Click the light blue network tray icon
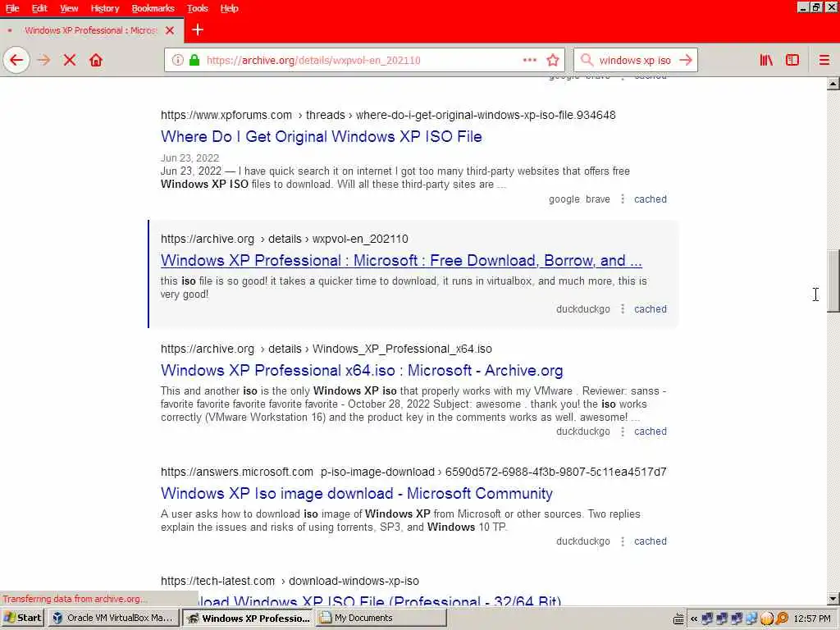Screen dimensions: 840x630 (x=751, y=619)
